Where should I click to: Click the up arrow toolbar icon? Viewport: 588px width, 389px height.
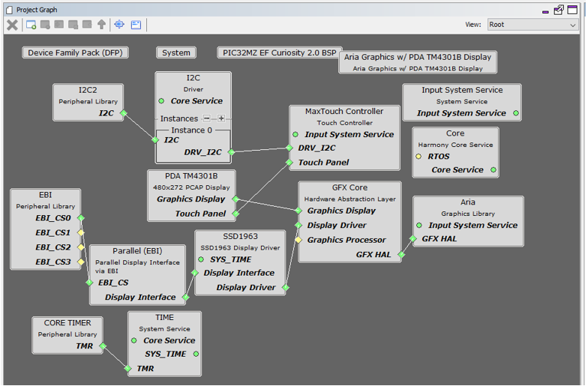pyautogui.click(x=101, y=25)
